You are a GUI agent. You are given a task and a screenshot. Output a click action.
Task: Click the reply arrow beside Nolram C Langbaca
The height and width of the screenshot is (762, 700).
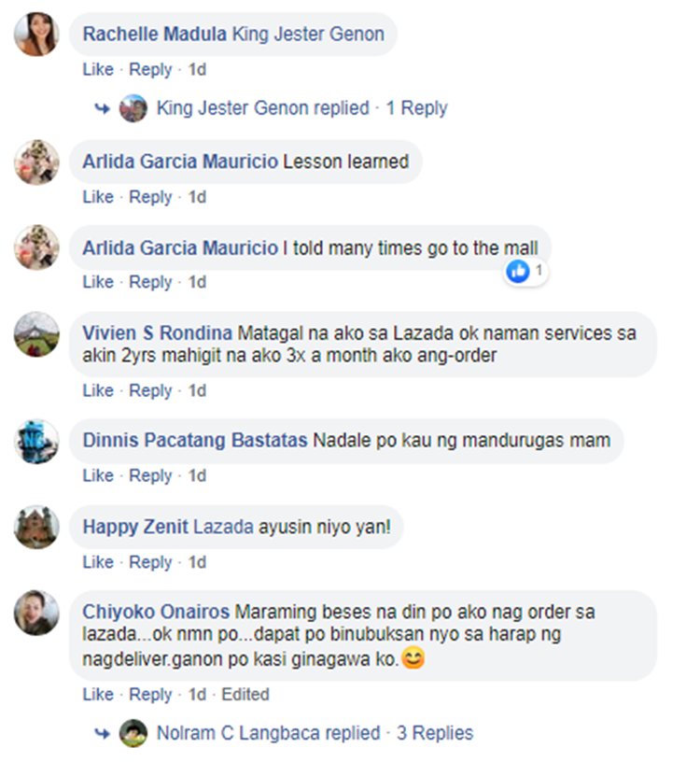(102, 733)
